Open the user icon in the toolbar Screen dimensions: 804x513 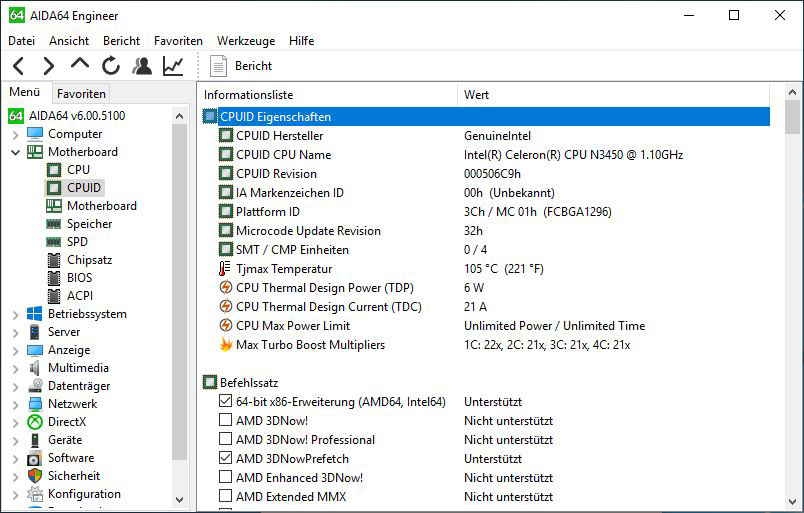click(142, 66)
